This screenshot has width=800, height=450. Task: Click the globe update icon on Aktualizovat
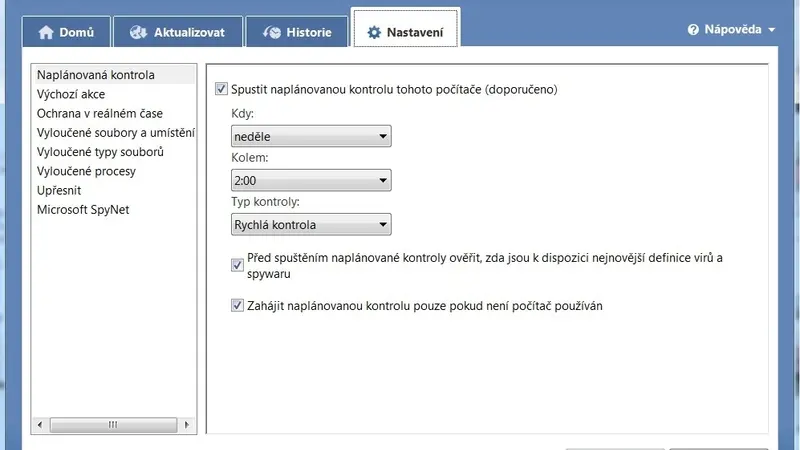click(x=138, y=32)
